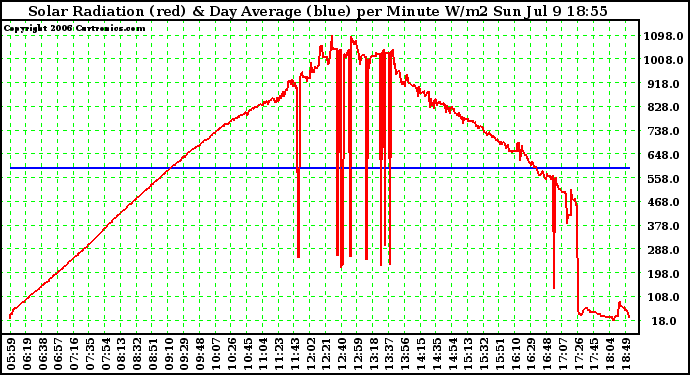This screenshot has width=690, height=375.
Task: Click the 15:51 time label
Action: click(500, 354)
